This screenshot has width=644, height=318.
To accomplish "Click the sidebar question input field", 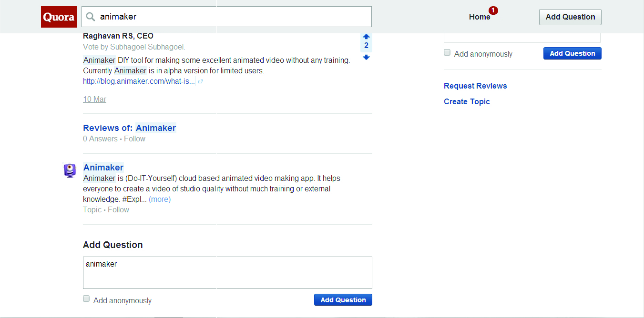I will pyautogui.click(x=522, y=37).
